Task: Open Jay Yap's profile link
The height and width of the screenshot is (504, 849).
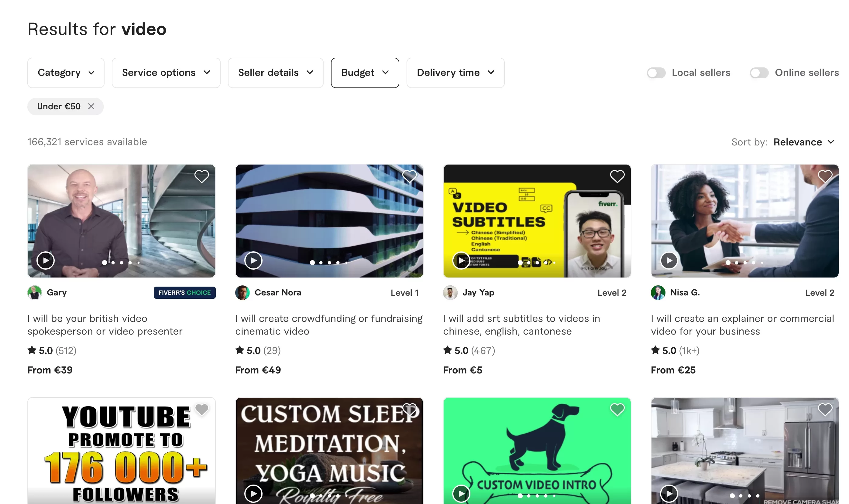Action: click(478, 293)
